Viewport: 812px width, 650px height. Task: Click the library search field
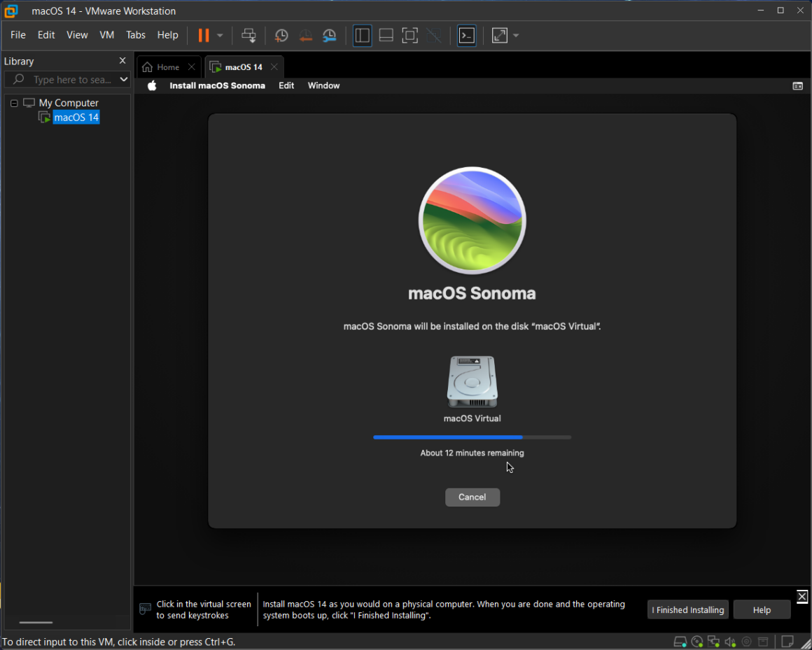point(66,79)
